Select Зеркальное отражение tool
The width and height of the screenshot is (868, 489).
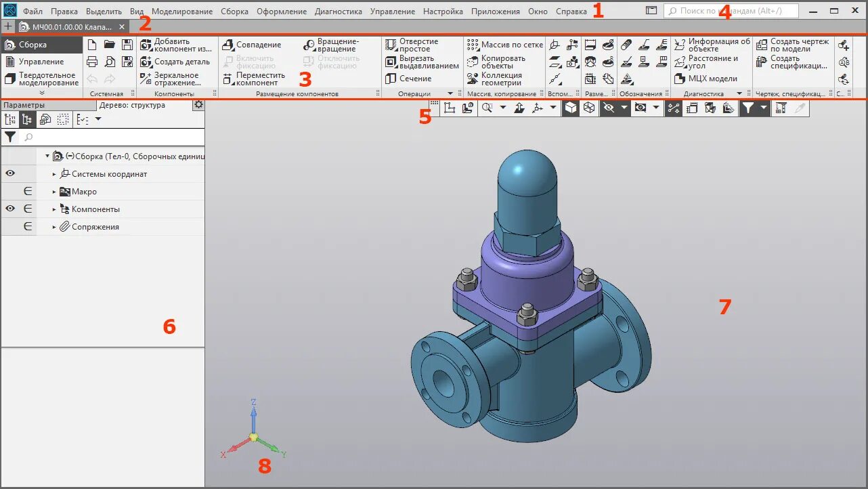tap(171, 79)
